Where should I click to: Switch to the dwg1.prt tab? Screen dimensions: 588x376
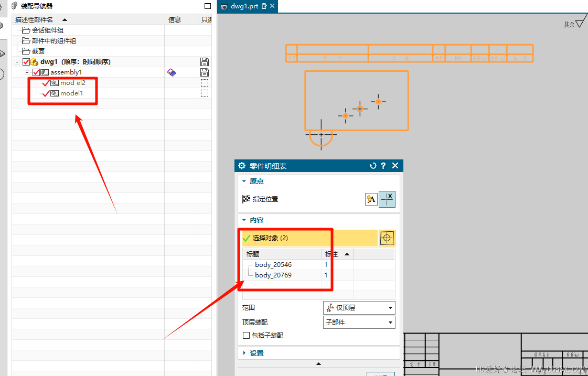point(244,6)
